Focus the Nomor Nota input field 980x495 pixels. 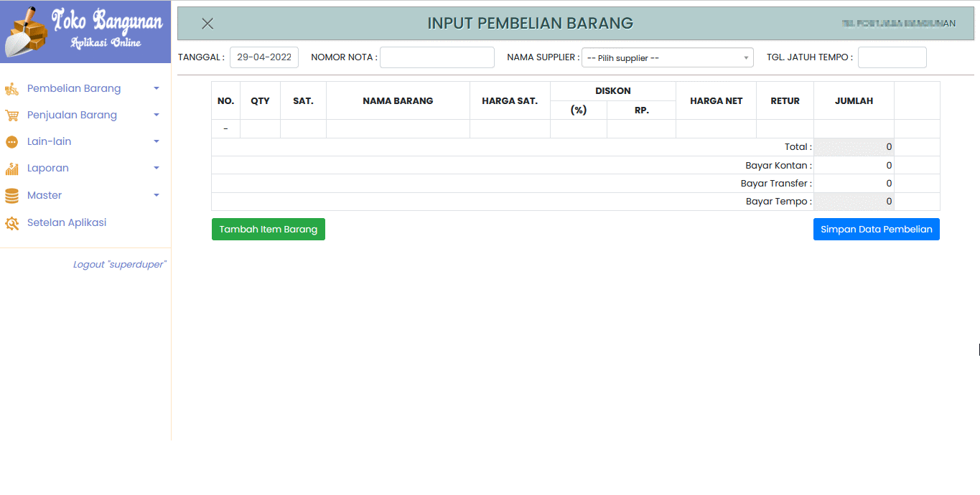pyautogui.click(x=437, y=57)
